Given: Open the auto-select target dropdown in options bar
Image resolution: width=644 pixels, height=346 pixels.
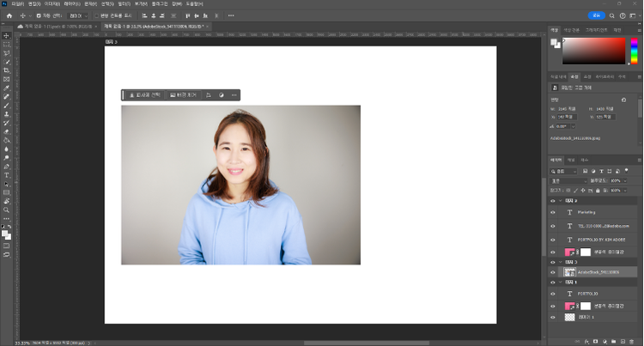Looking at the screenshot, I should (76, 15).
